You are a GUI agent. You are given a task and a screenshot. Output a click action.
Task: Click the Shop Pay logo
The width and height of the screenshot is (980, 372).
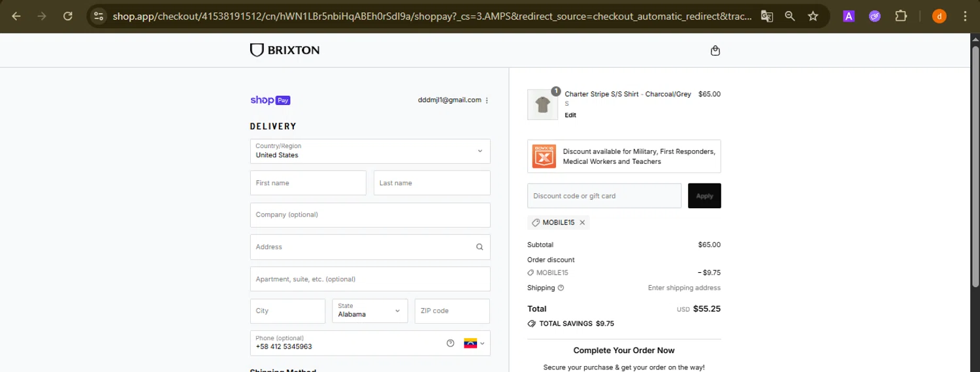point(270,100)
